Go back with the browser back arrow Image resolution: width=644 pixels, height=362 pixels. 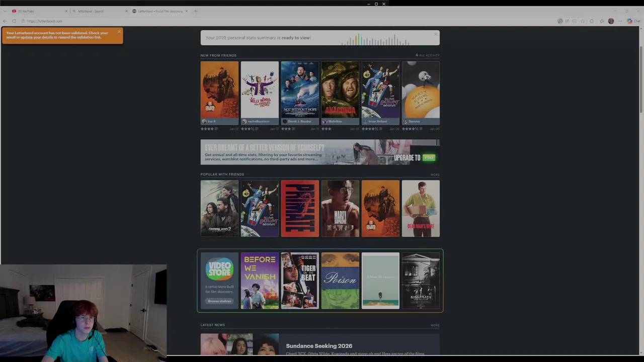pos(5,21)
